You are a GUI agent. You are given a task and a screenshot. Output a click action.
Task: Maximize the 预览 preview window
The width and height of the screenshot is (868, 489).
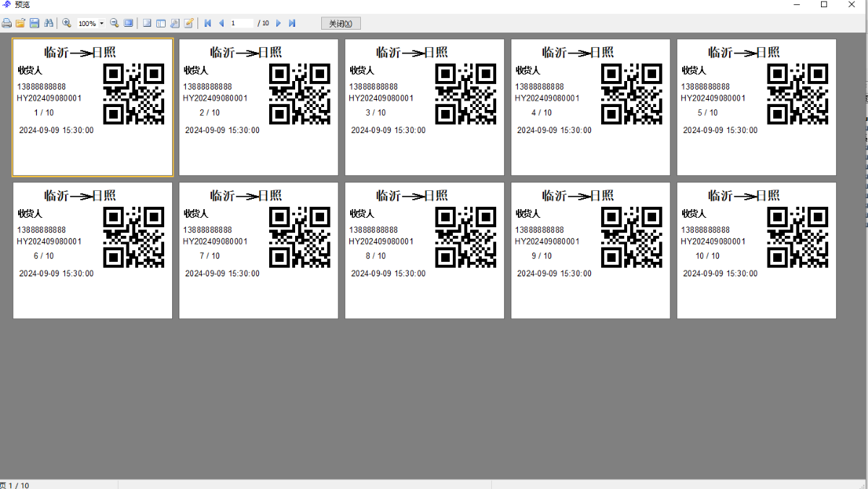click(824, 4)
